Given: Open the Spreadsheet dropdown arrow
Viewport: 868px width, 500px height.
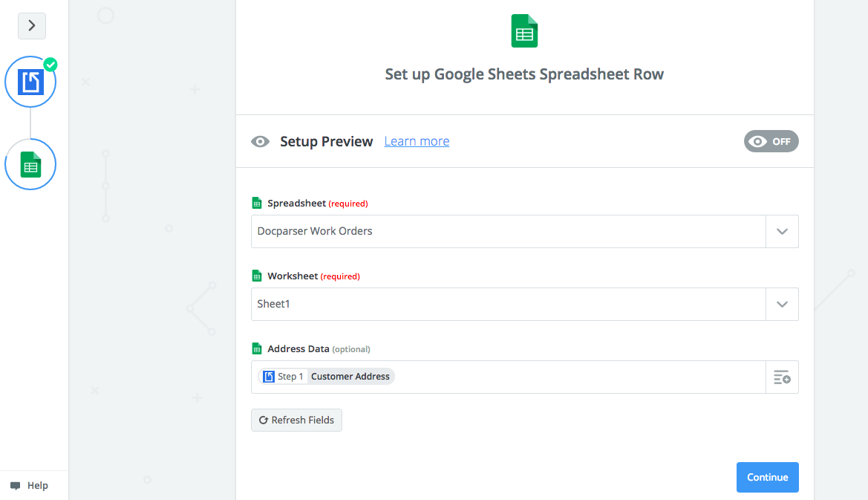Looking at the screenshot, I should pyautogui.click(x=782, y=232).
